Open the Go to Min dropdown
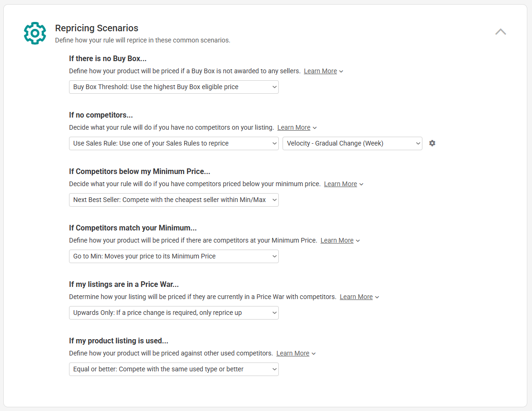Viewport: 532px width, 411px height. [x=174, y=256]
